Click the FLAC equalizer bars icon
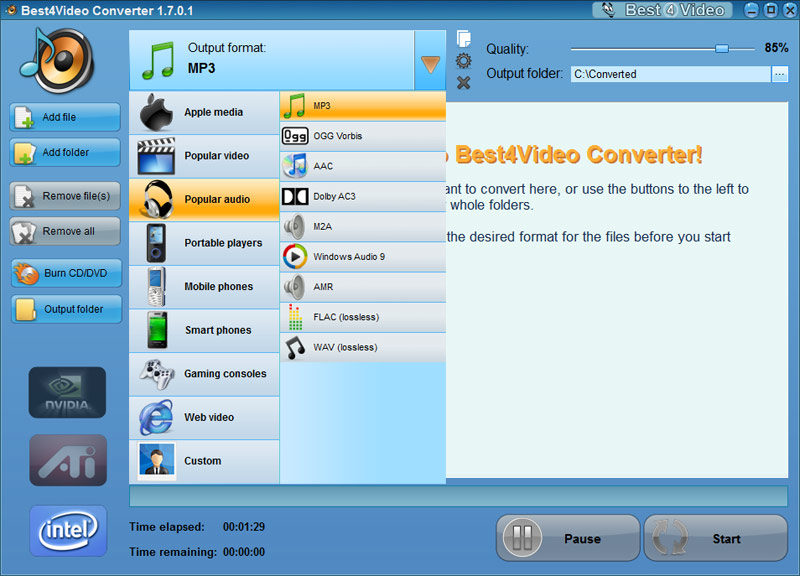The height and width of the screenshot is (576, 800). pyautogui.click(x=295, y=317)
